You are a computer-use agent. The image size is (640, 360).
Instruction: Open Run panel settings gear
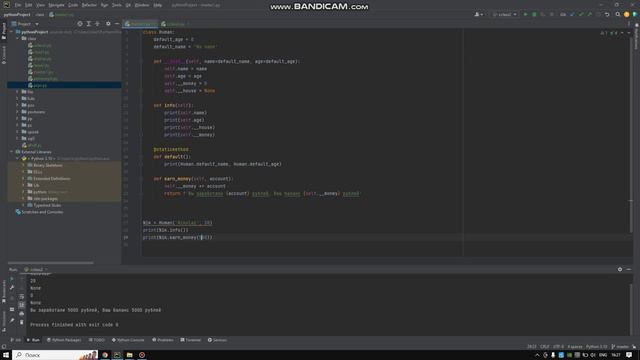pyautogui.click(x=620, y=269)
